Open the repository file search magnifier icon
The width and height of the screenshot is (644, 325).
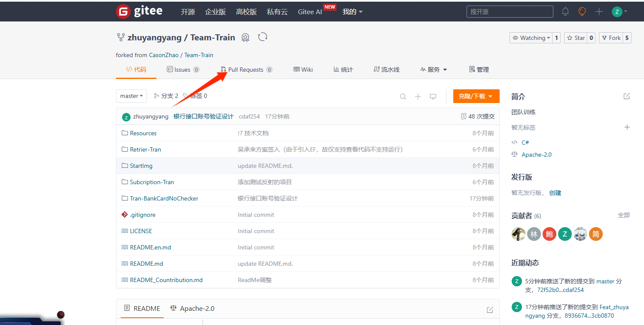[x=403, y=96]
